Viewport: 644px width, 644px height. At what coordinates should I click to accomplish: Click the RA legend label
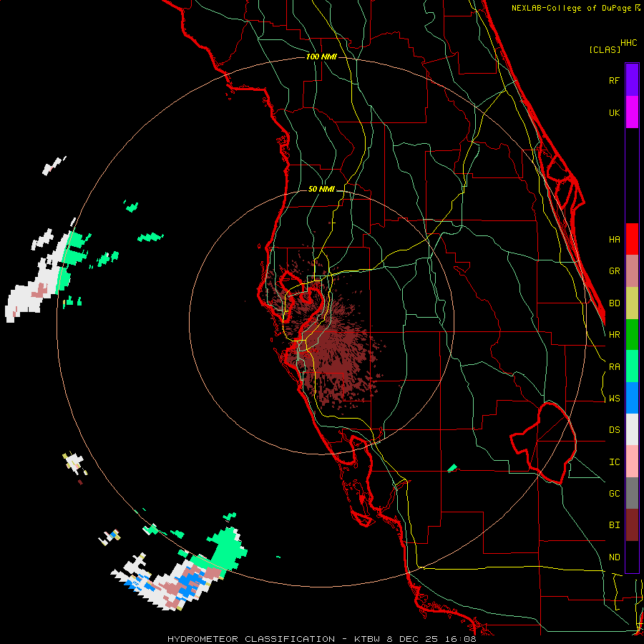click(x=614, y=367)
